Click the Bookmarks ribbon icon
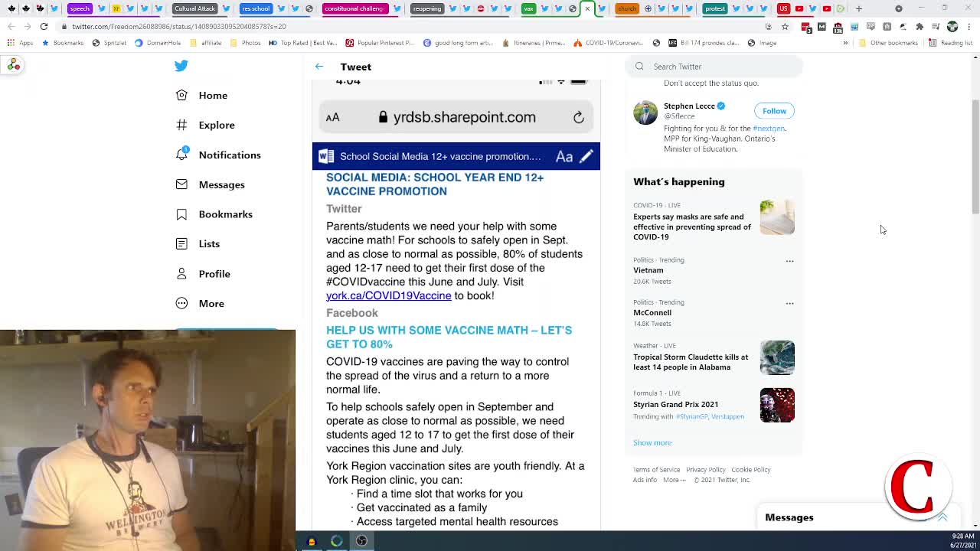Screen dimensions: 980x551 pyautogui.click(x=181, y=214)
